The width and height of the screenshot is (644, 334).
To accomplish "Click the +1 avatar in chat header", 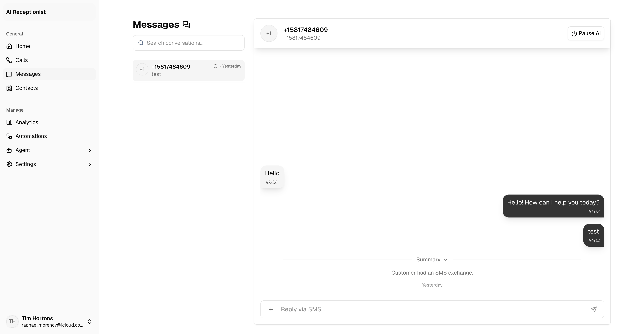I will click(269, 34).
